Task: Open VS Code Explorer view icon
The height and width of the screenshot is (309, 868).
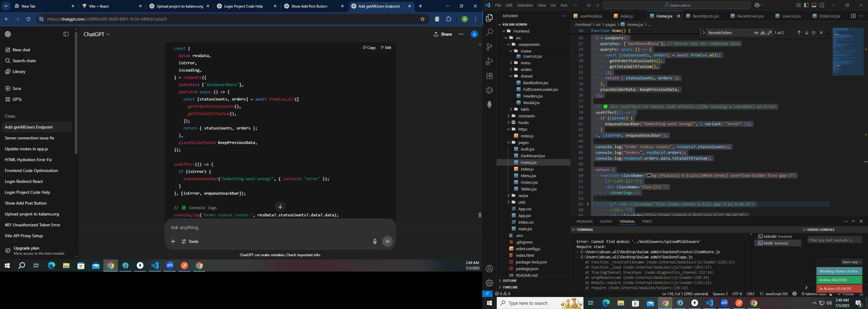Action: [489, 18]
